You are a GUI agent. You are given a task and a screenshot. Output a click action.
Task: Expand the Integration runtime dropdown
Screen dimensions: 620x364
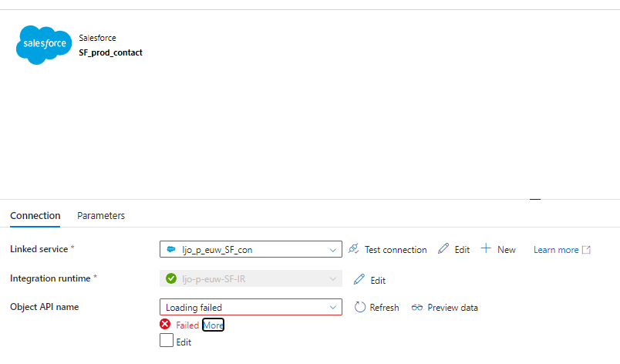(x=251, y=278)
